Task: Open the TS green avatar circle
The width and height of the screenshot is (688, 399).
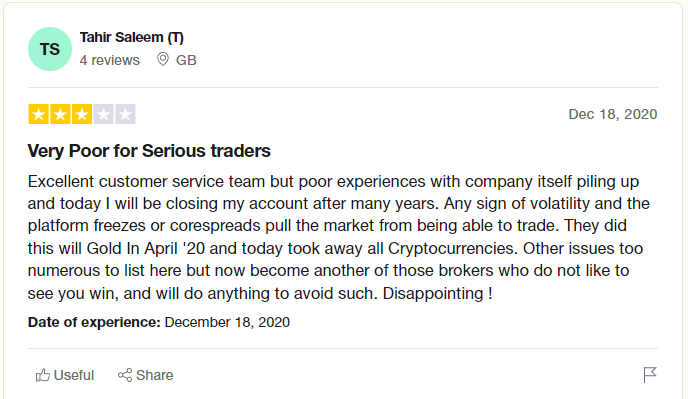Action: [x=50, y=49]
